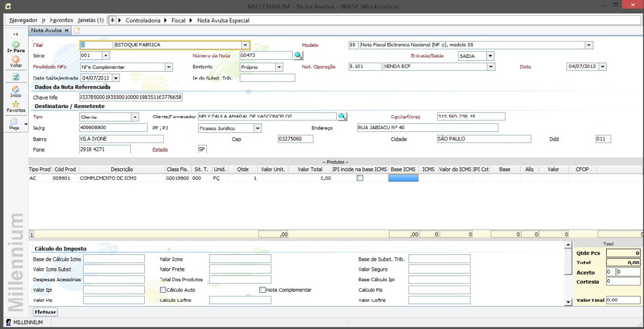The image size is (644, 329).
Task: Toggle IPI incide na base ICMS checkbox
Action: [x=360, y=178]
